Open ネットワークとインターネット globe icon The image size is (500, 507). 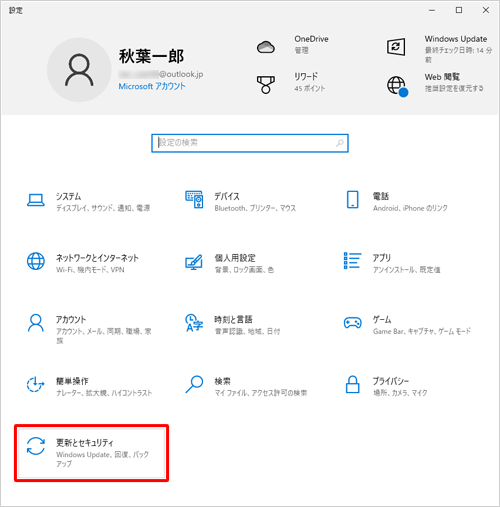coord(36,261)
